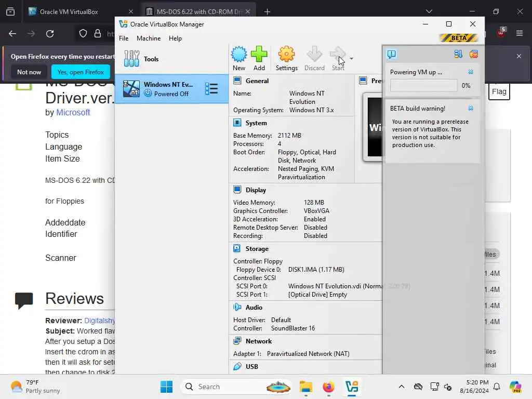The image size is (532, 399).
Task: Click the Powering VM up progress bar
Action: coord(423,86)
